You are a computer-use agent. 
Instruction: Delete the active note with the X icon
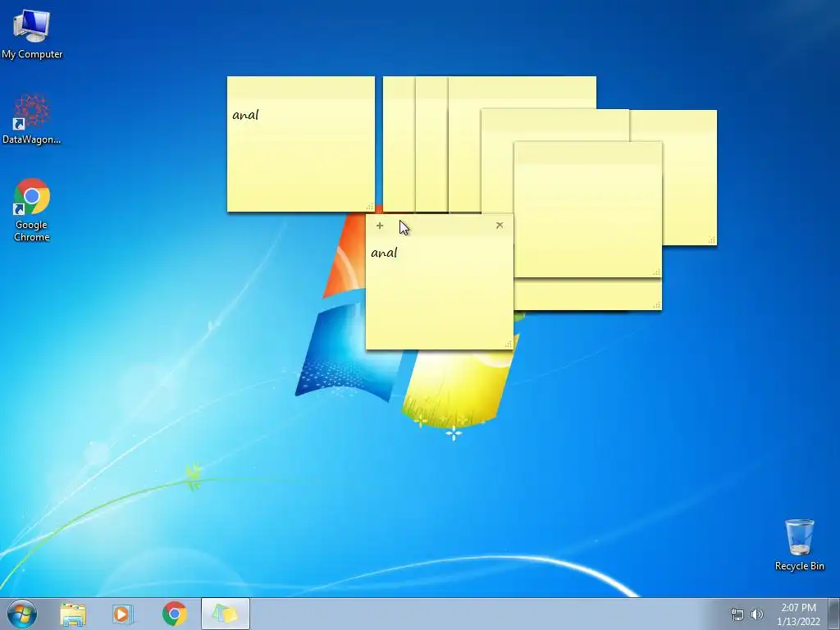click(500, 225)
